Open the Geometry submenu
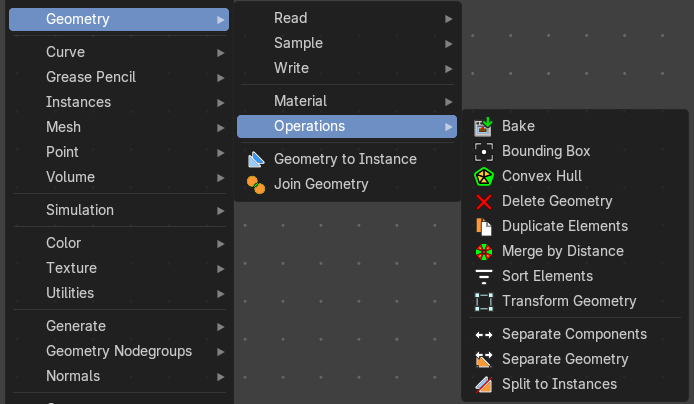694x404 pixels. click(119, 19)
